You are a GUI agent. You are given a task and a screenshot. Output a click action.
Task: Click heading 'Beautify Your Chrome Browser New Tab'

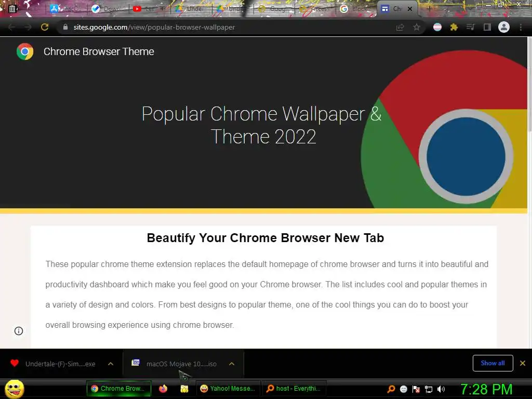pyautogui.click(x=265, y=238)
